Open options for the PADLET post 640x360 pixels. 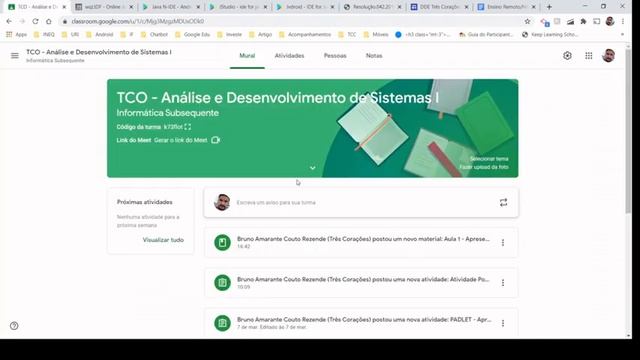click(503, 323)
